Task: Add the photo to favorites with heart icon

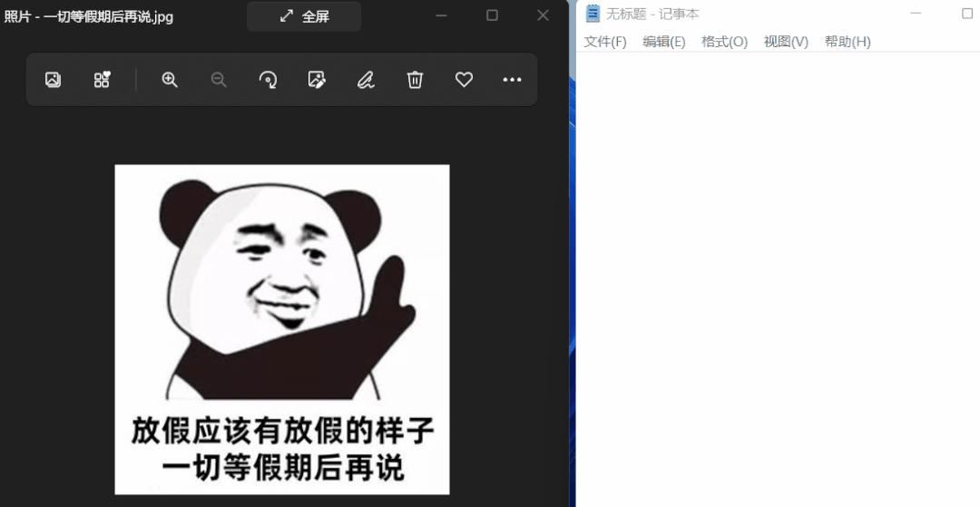Action: 464,79
